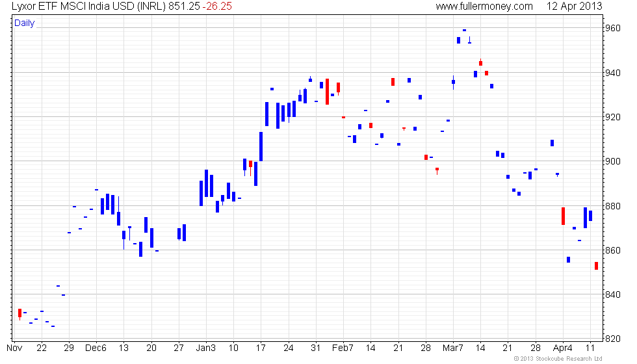637x364 pixels.
Task: Click the chart title 'Lyxor ETF MSCI India USD (INRL)'
Action: pyautogui.click(x=88, y=6)
